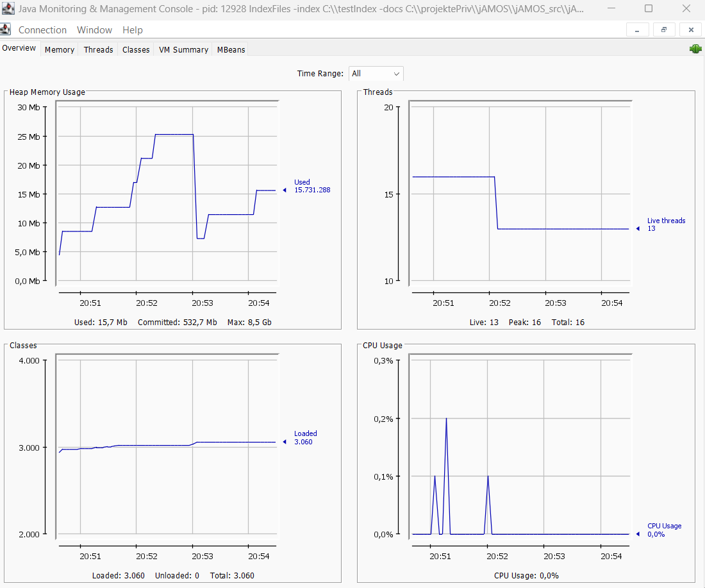705x588 pixels.
Task: Open the Time Range dropdown
Action: tap(376, 73)
